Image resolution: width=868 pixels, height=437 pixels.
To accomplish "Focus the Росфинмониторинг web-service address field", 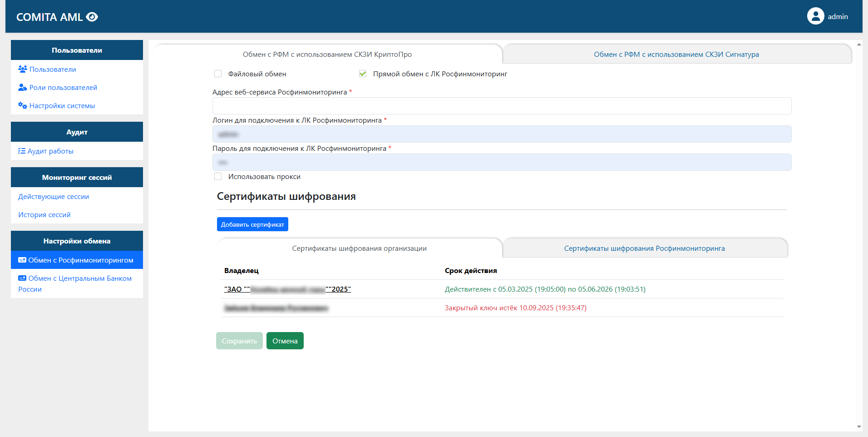I will (502, 106).
